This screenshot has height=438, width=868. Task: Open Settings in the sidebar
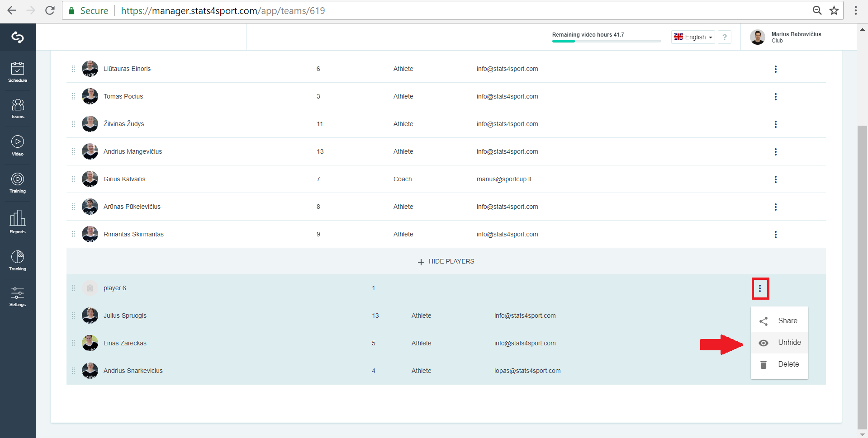[x=18, y=297]
